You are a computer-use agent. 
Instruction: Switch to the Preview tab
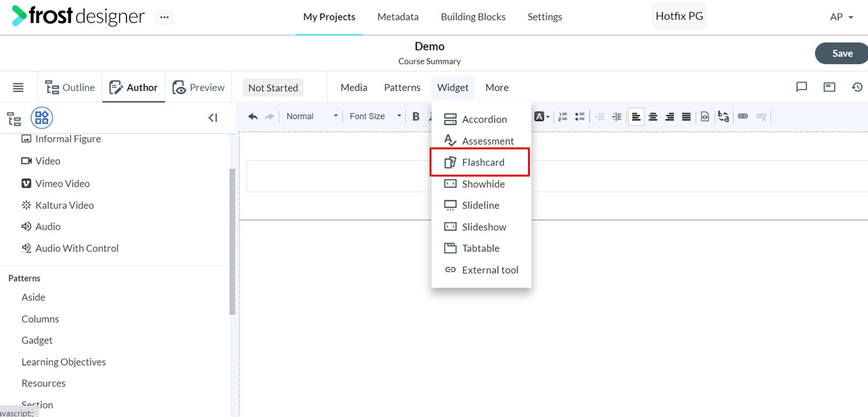coord(198,88)
